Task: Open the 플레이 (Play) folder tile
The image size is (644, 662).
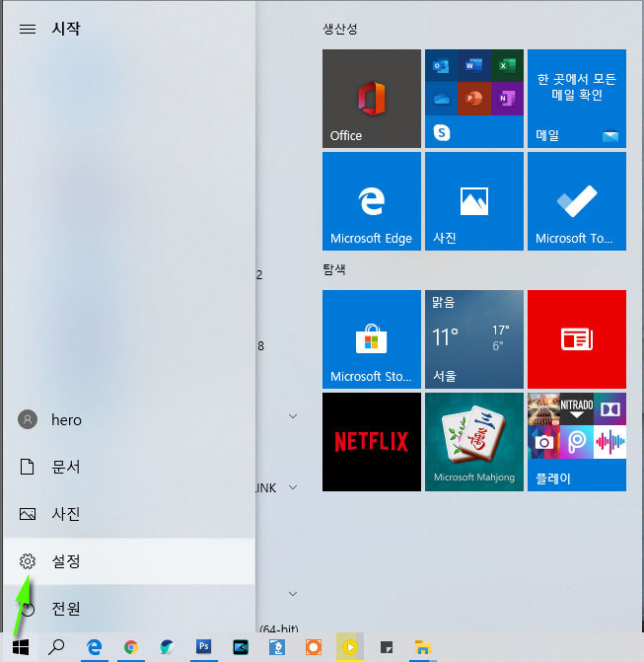Action: (577, 442)
